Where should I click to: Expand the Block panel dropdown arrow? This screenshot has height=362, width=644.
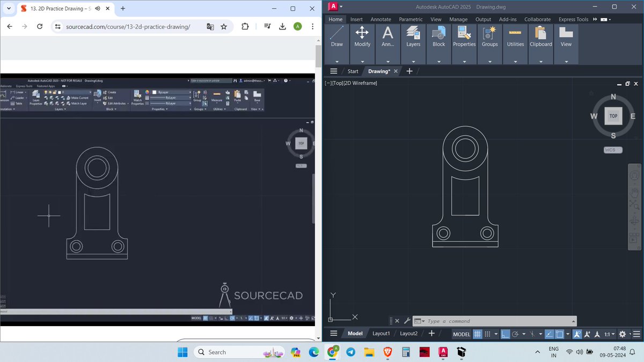click(439, 61)
